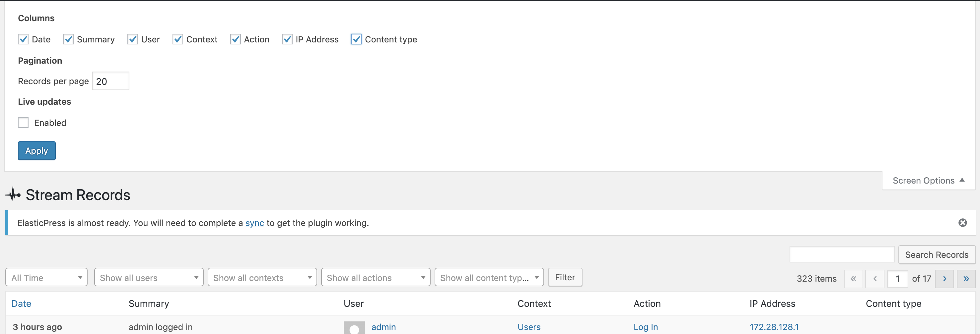Open the Show all actions dropdown
The image size is (980, 334).
(376, 277)
